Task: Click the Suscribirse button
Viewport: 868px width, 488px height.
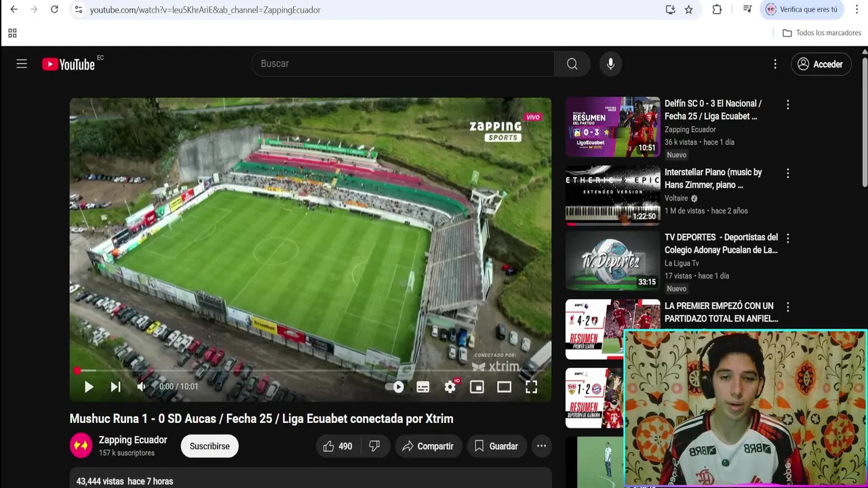Action: 210,446
